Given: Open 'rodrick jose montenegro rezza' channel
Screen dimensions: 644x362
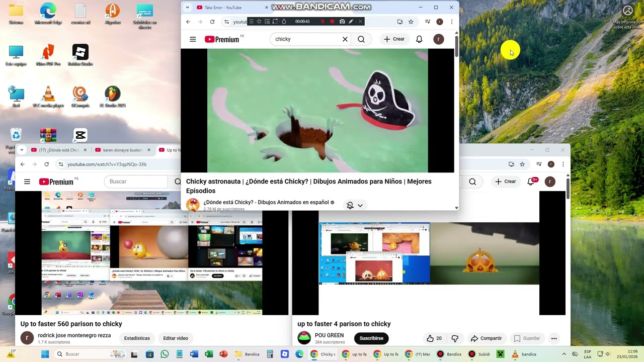Looking at the screenshot, I should [x=74, y=335].
